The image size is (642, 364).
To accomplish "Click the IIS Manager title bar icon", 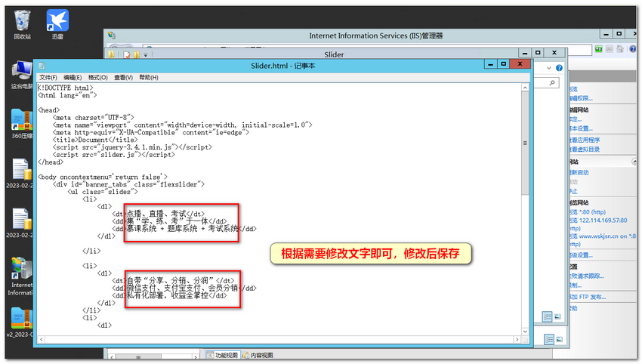I will coord(112,35).
